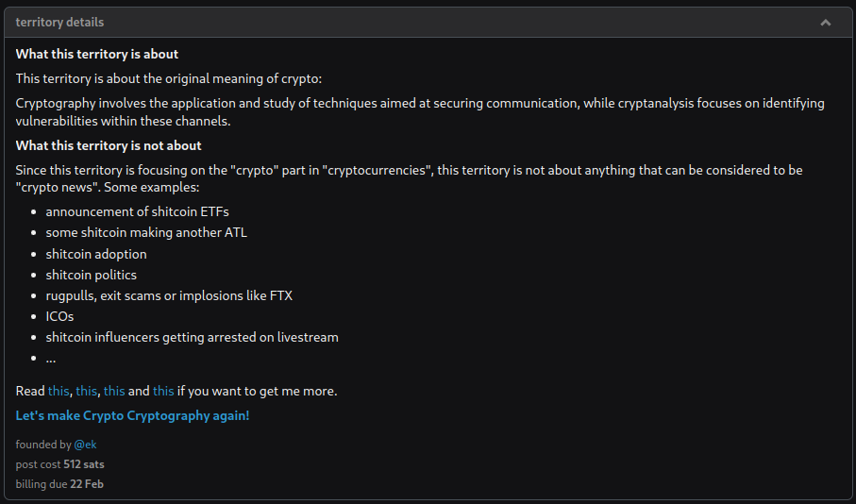This screenshot has width=856, height=504.
Task: Follow "Let's make Crypto Cryptography again!" link
Action: (x=132, y=415)
